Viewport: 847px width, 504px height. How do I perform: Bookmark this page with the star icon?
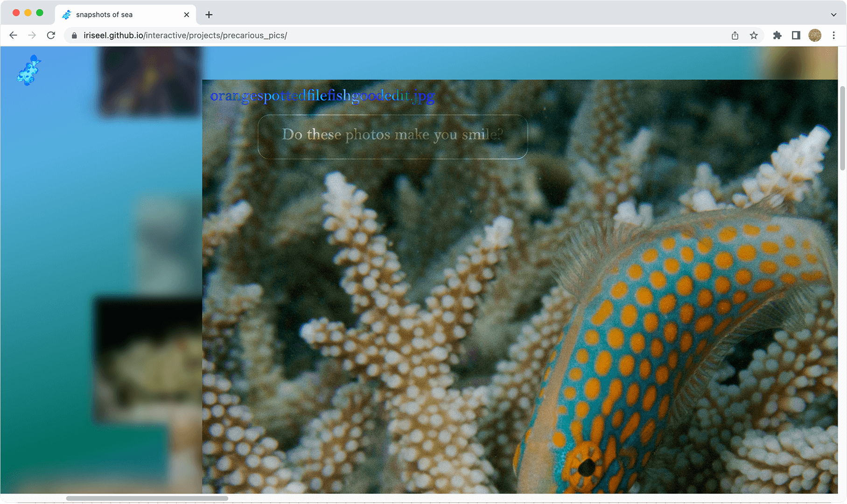point(754,35)
